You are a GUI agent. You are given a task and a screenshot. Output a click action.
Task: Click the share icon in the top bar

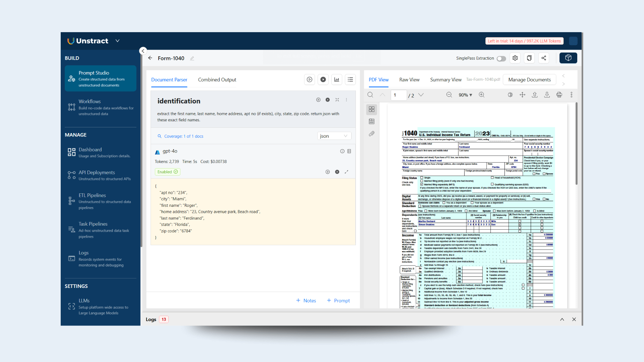click(x=544, y=58)
